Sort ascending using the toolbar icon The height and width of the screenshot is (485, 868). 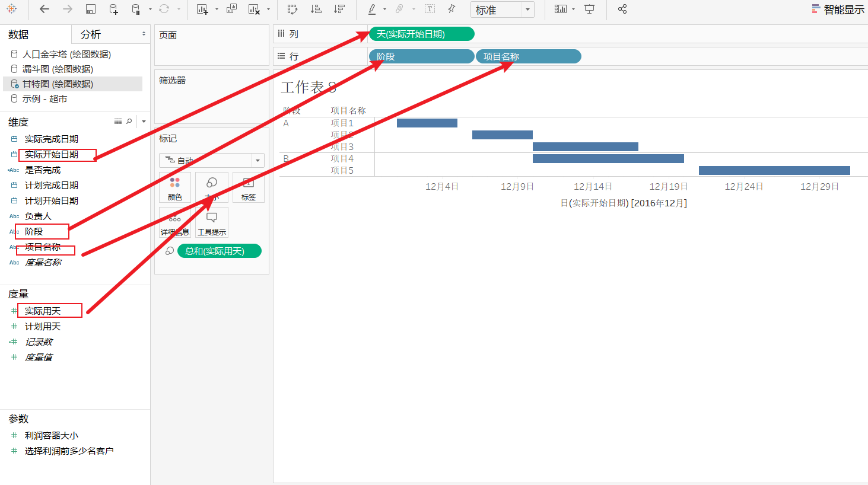316,9
